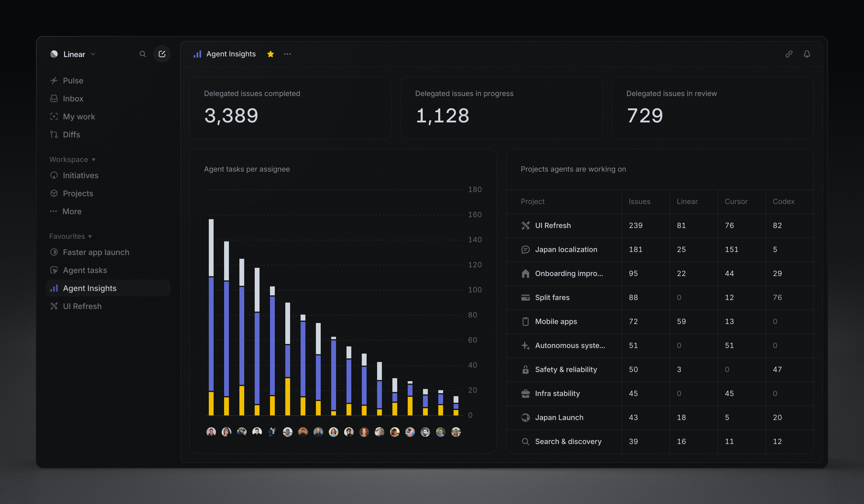Click the Japan Launch globe icon
The height and width of the screenshot is (504, 864).
click(x=525, y=418)
